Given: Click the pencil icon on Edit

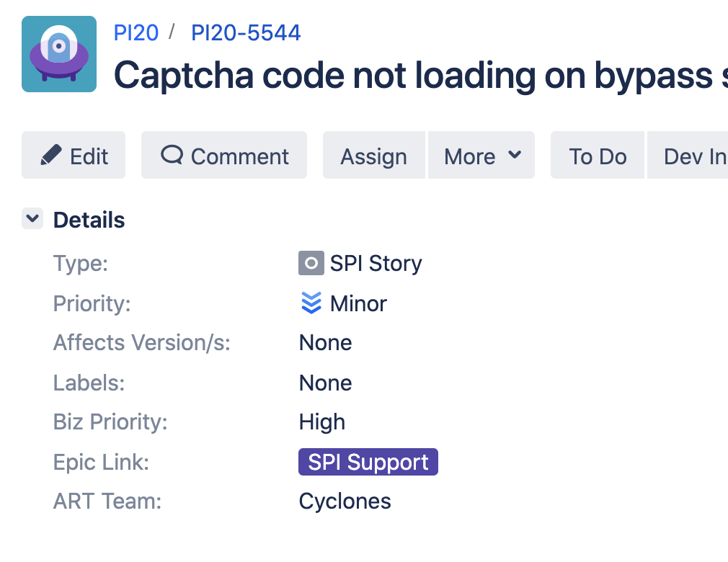Looking at the screenshot, I should (x=50, y=154).
